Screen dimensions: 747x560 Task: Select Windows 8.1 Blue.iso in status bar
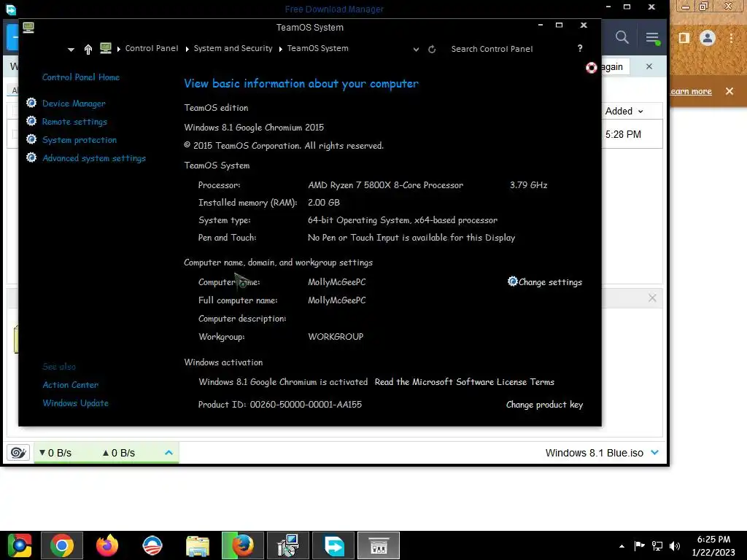click(x=594, y=453)
